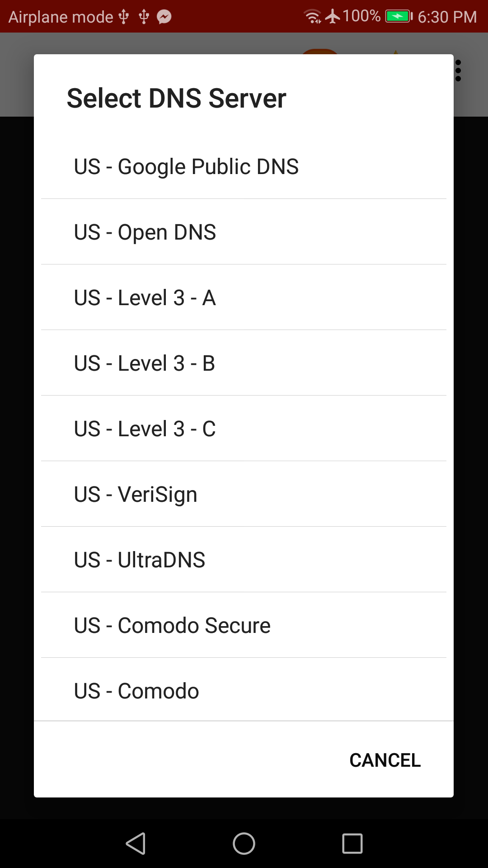Choose US - Open DNS server
Image resolution: width=488 pixels, height=868 pixels.
click(244, 232)
